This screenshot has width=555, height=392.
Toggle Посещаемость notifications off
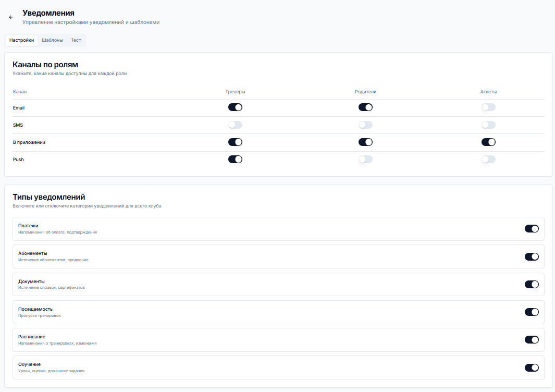(532, 312)
